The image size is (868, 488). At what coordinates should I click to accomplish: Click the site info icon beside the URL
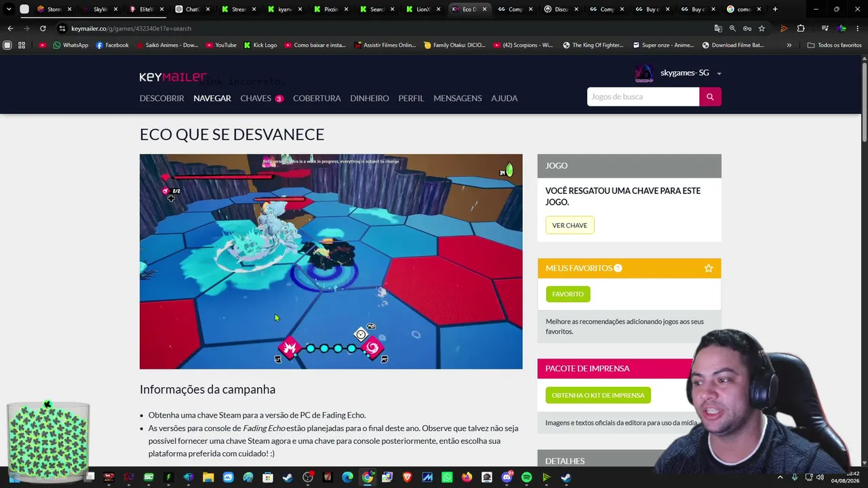(62, 28)
